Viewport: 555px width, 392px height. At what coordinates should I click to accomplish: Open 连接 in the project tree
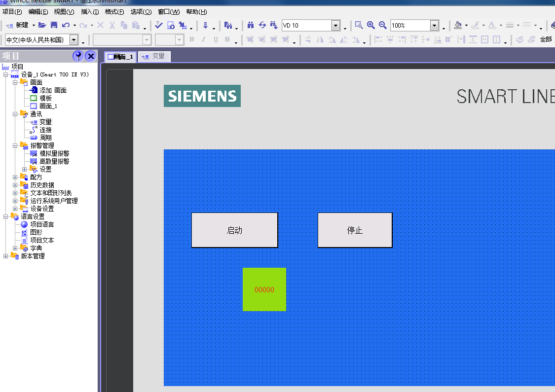pos(45,130)
